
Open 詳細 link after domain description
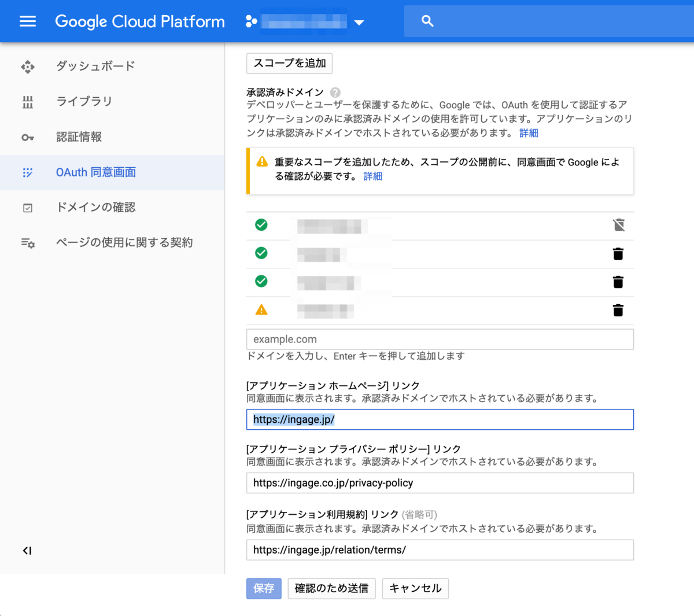pyautogui.click(x=529, y=133)
